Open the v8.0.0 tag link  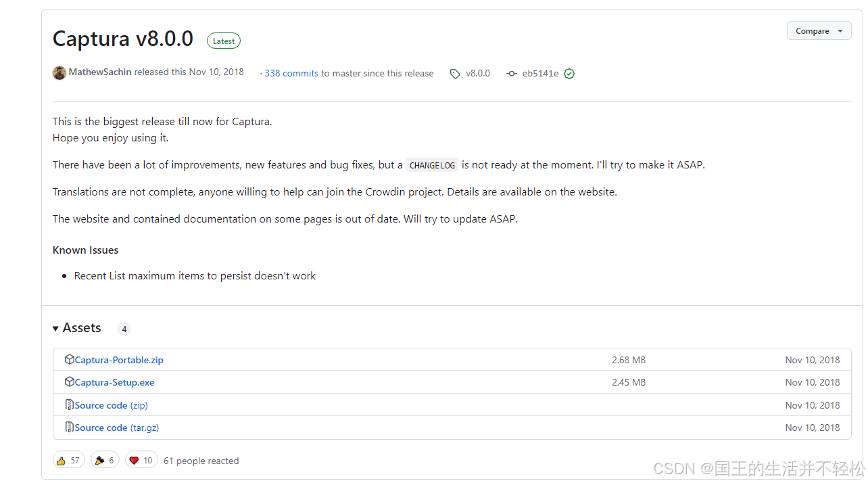(x=478, y=73)
